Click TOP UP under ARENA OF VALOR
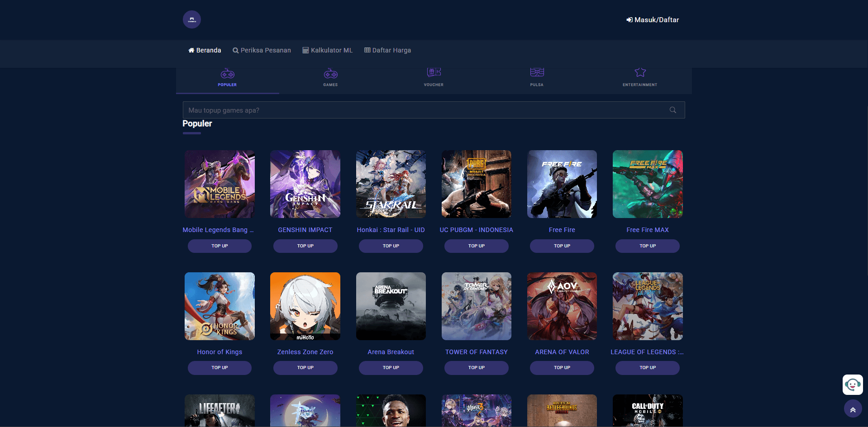This screenshot has width=868, height=427. coord(562,368)
